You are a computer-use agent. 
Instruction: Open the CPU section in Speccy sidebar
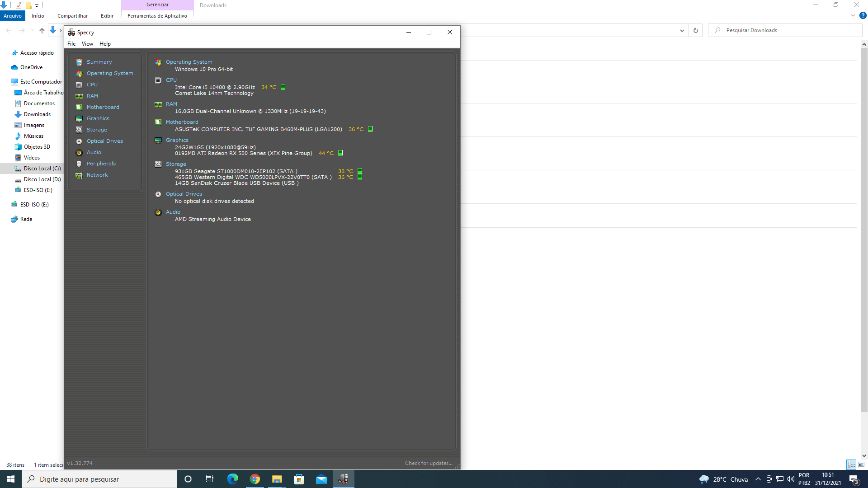click(92, 84)
